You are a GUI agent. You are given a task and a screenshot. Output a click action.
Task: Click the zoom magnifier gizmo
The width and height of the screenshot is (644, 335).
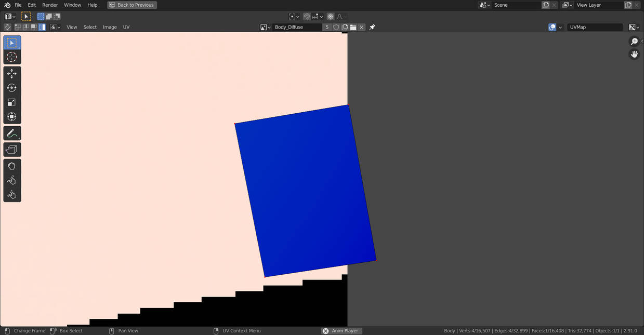click(634, 42)
